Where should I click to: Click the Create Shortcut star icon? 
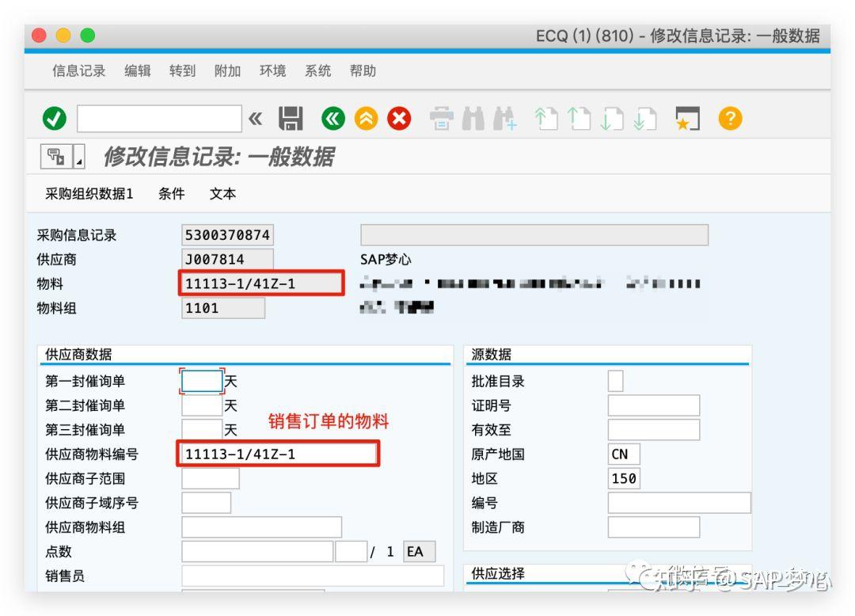point(687,118)
